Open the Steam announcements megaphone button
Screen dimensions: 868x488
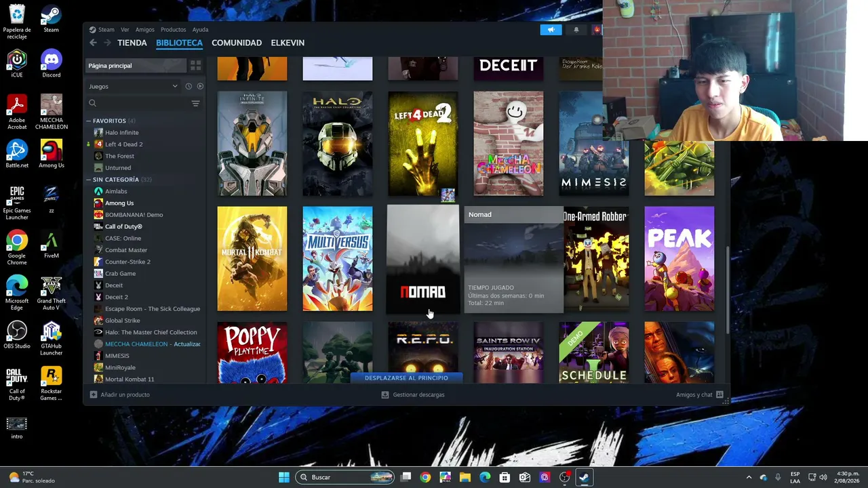pyautogui.click(x=551, y=30)
